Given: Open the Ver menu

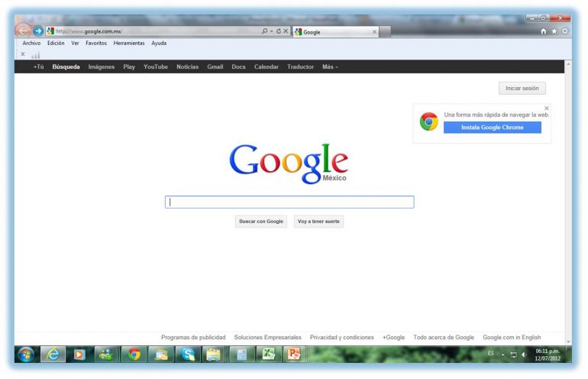Looking at the screenshot, I should pyautogui.click(x=75, y=43).
